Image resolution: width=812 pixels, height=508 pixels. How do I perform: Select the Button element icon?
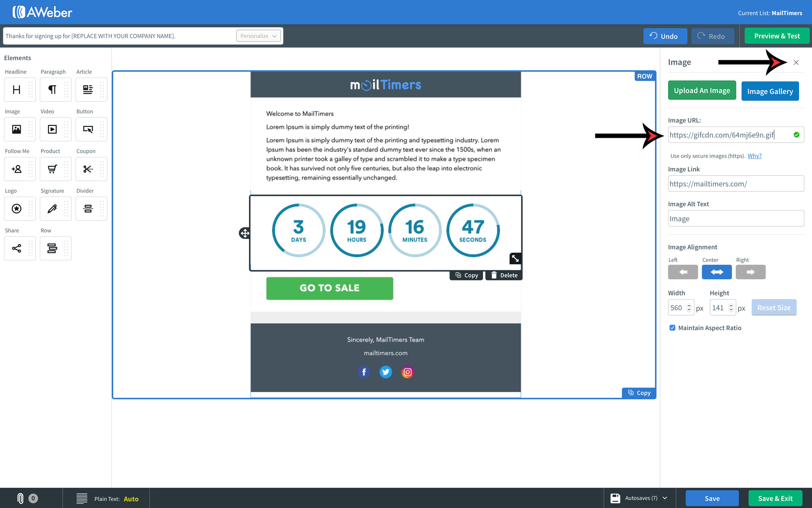pyautogui.click(x=88, y=129)
